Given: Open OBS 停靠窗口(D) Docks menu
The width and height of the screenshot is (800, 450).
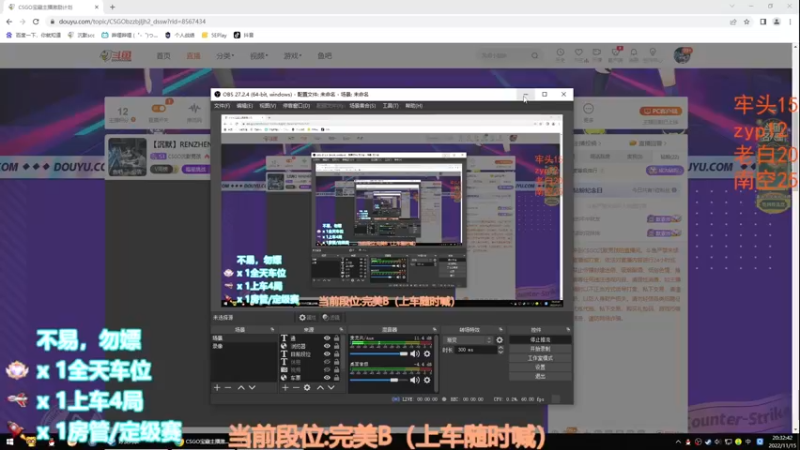Looking at the screenshot, I should [x=296, y=106].
